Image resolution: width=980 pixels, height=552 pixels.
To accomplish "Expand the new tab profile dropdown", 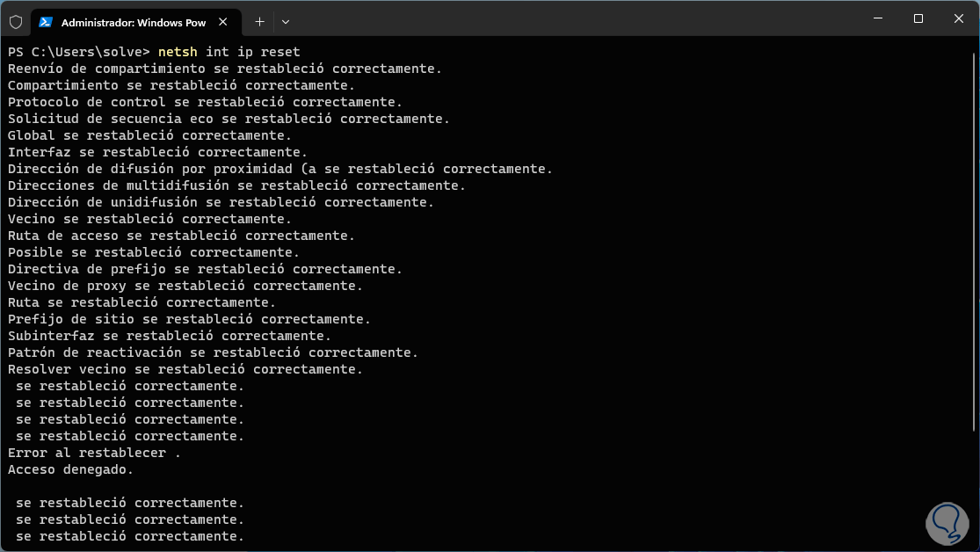I will coord(286,21).
